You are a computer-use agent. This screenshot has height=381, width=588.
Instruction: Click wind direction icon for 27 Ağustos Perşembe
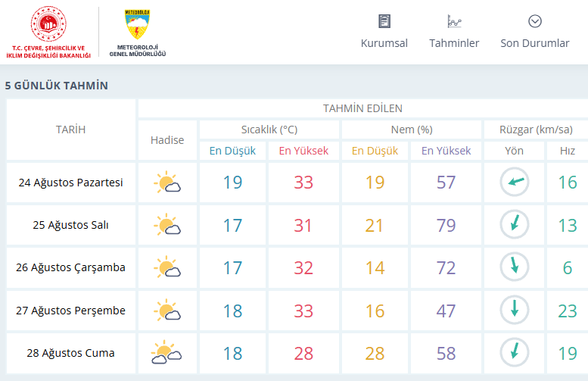click(515, 311)
